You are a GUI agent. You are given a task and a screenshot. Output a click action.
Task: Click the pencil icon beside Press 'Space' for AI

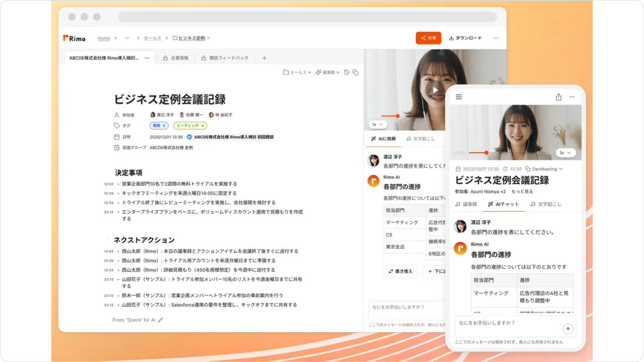[x=160, y=320]
